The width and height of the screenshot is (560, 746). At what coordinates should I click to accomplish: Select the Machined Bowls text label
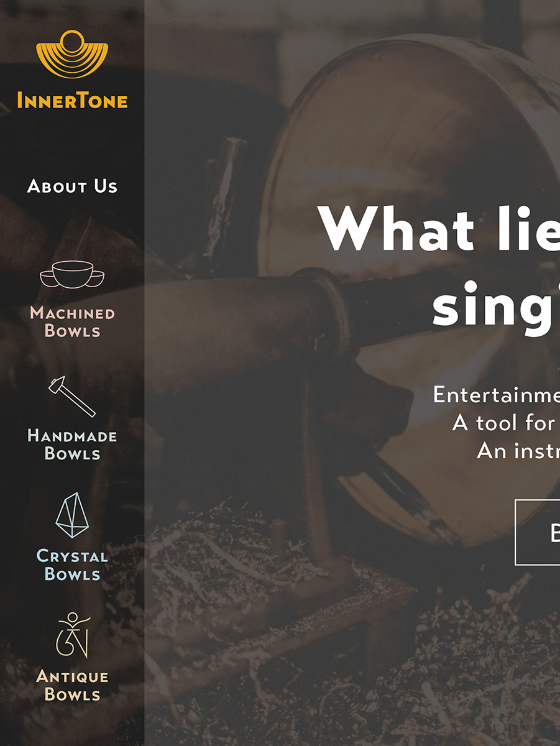tap(72, 322)
